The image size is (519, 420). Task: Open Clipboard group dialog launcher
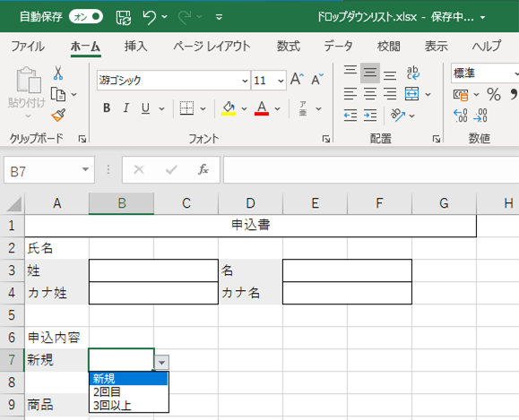(x=82, y=139)
